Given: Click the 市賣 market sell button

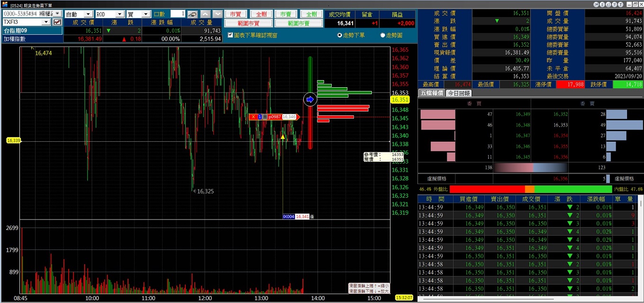Looking at the screenshot, I should pos(286,14).
